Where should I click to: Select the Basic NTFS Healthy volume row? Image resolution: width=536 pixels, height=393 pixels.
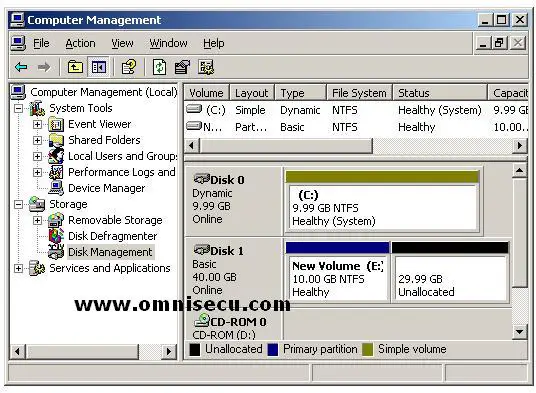click(357, 127)
